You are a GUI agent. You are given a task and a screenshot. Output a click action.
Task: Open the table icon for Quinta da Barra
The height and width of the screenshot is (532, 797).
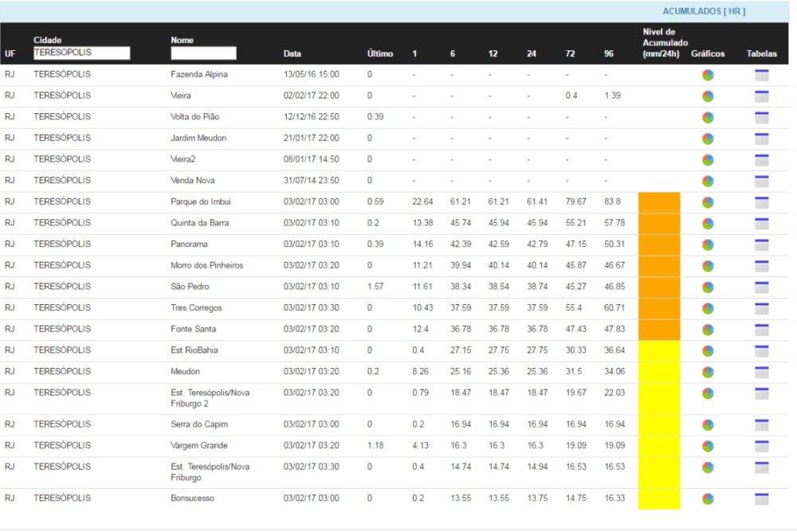761,223
